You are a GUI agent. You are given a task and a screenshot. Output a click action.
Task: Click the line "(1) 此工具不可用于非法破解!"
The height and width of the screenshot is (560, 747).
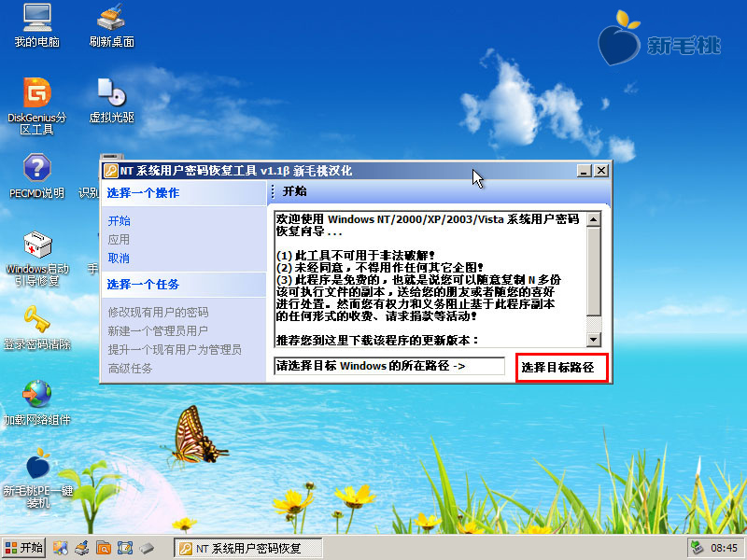[356, 255]
